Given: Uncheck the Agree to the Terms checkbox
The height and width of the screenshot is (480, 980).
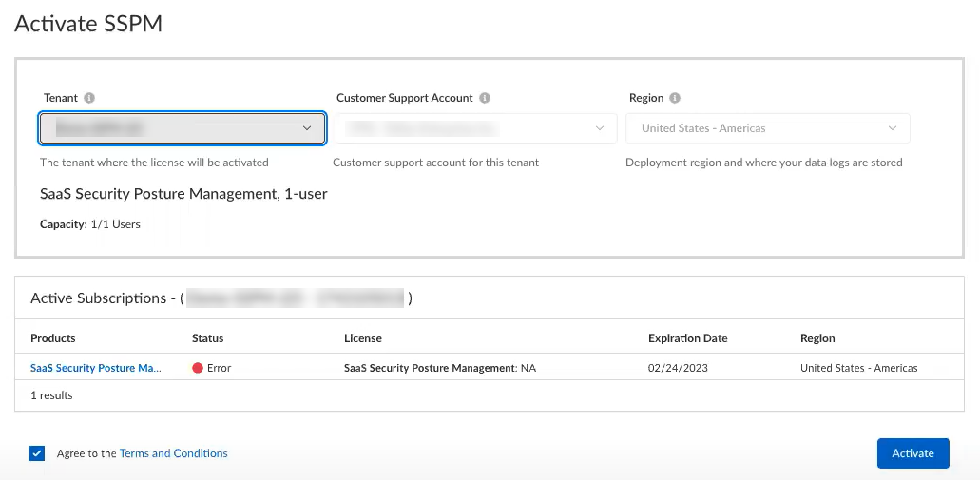Looking at the screenshot, I should tap(37, 453).
